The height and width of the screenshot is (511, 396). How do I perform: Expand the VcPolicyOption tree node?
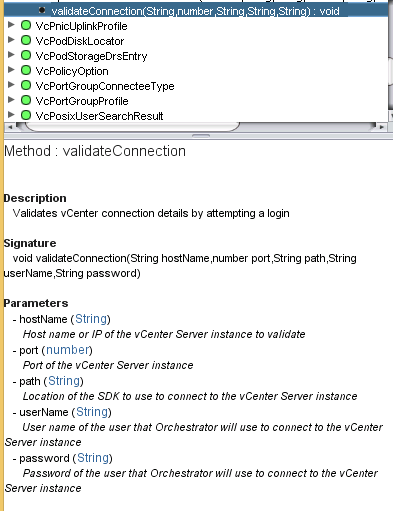tap(11, 70)
